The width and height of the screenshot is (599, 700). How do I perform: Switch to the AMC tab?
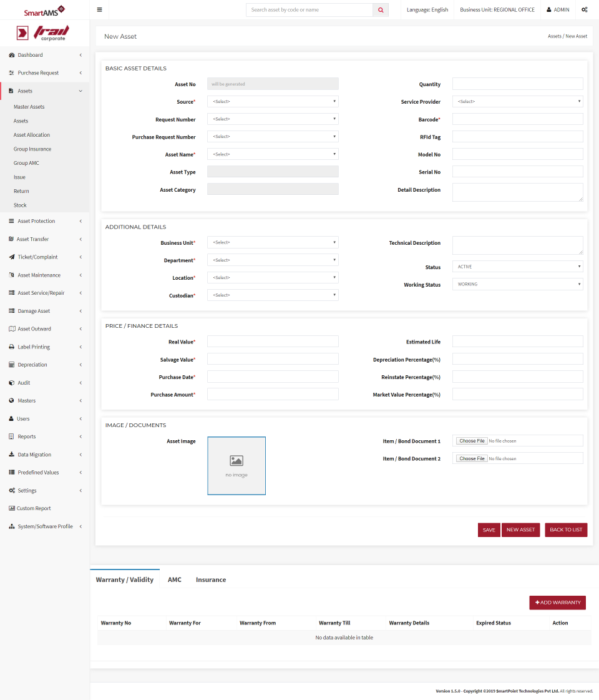pyautogui.click(x=175, y=579)
